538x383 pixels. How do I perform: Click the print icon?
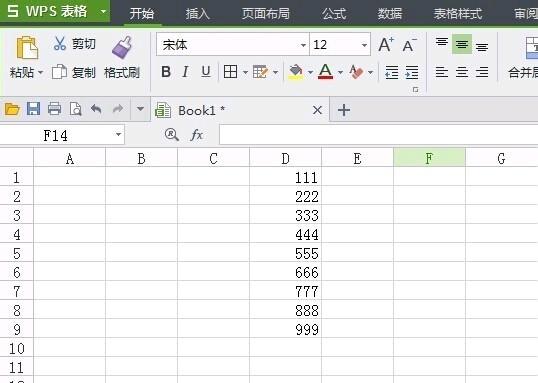coord(54,109)
